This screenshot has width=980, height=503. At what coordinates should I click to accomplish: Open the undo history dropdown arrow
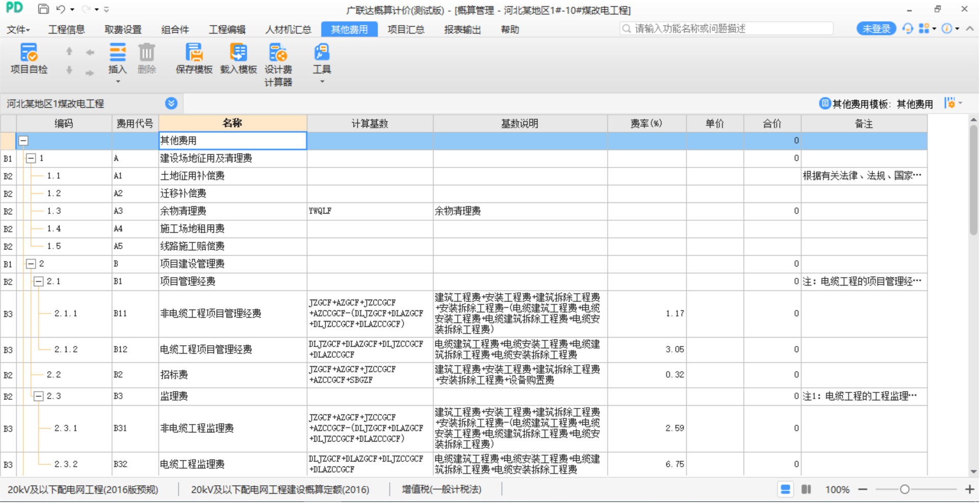coord(72,10)
